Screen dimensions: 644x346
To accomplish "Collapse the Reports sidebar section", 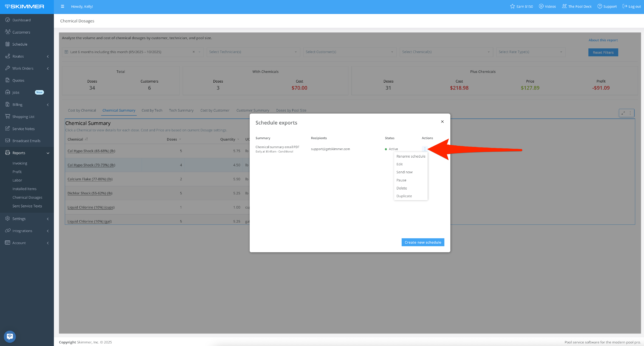I will pos(48,153).
